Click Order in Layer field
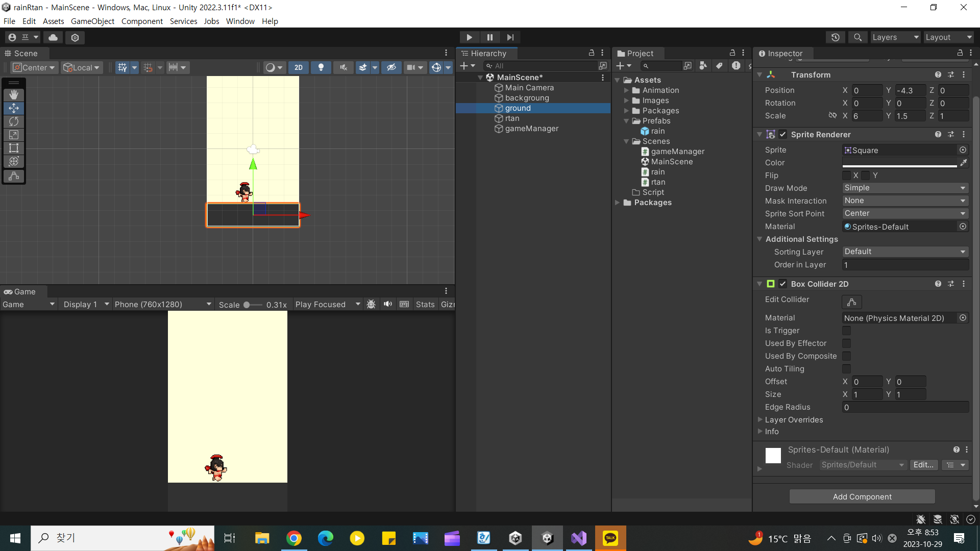This screenshot has height=551, width=980. pyautogui.click(x=905, y=265)
